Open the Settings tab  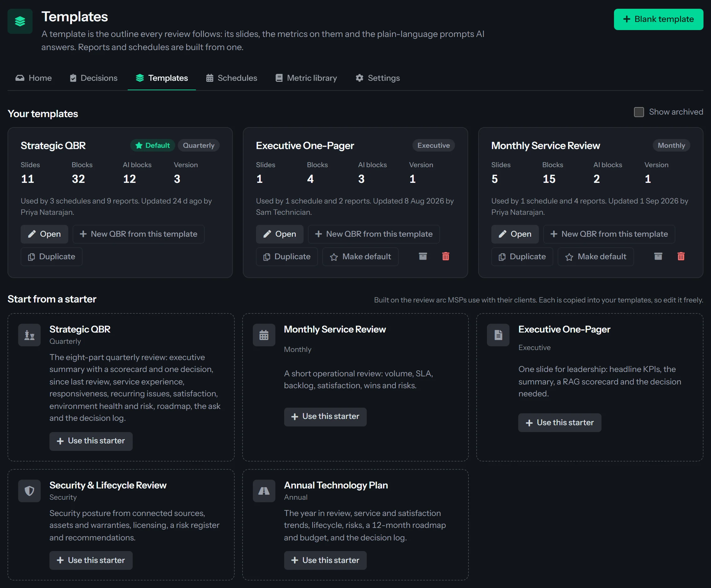coord(378,78)
